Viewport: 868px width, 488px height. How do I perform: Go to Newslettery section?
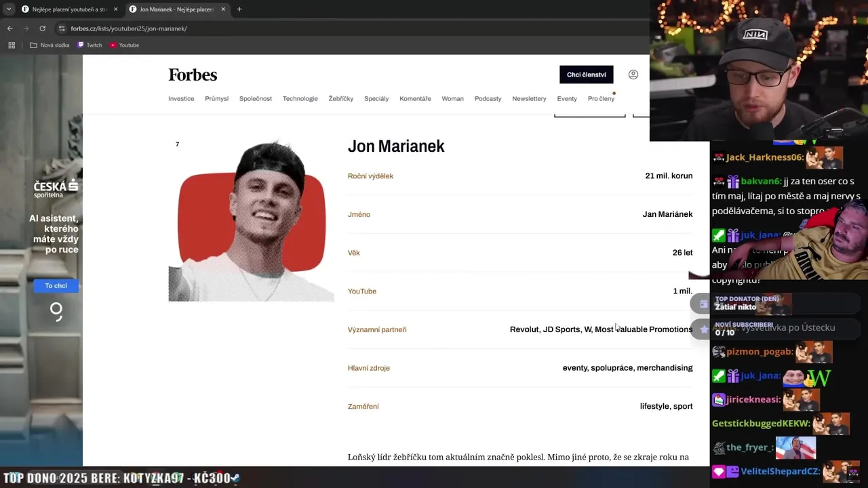point(529,99)
